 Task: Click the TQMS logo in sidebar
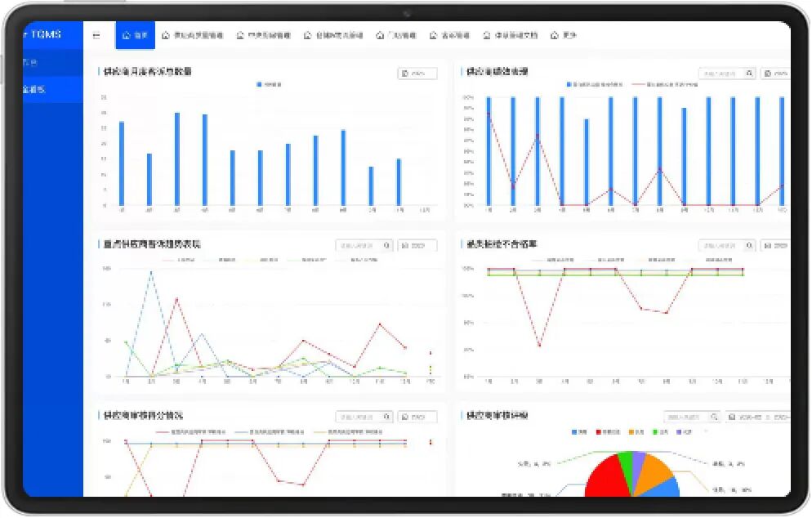43,34
